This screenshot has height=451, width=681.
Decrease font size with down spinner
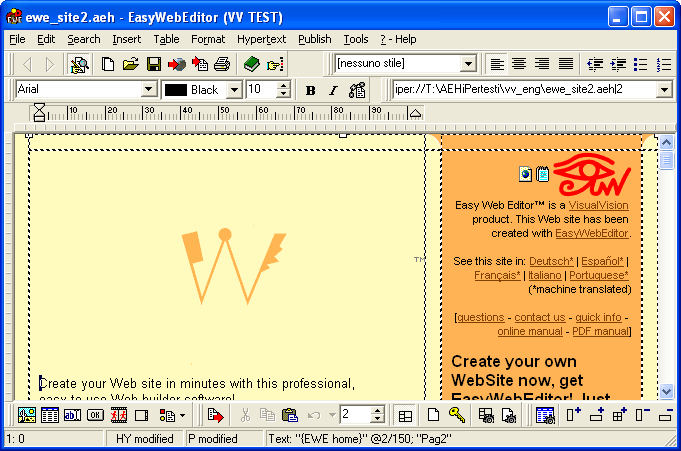click(284, 94)
